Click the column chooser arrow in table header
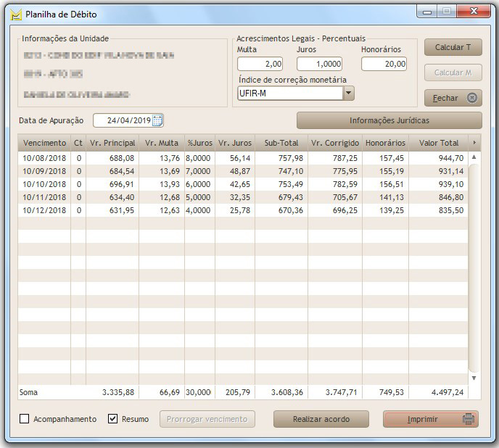 [x=474, y=143]
